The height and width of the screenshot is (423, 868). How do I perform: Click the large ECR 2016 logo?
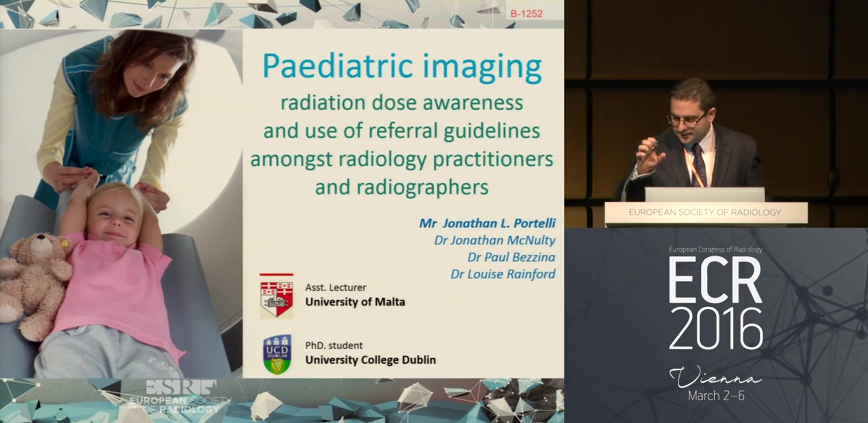click(716, 303)
